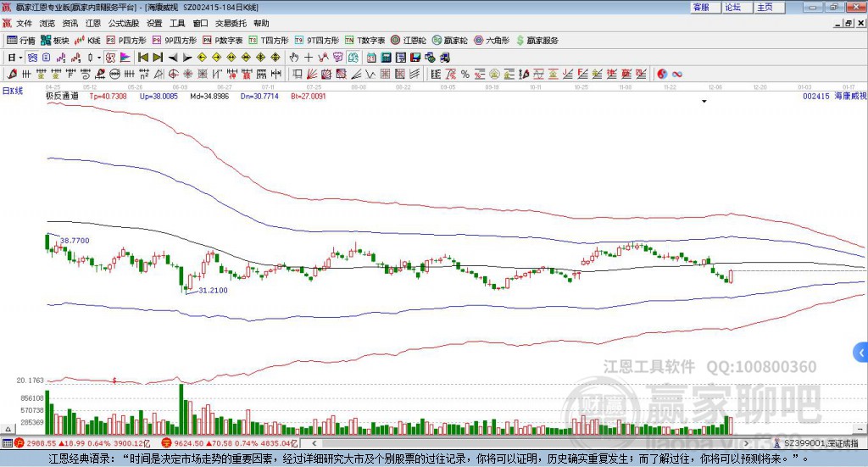This screenshot has height=467, width=868.
Task: Open the 行情 market quotes view
Action: point(21,41)
